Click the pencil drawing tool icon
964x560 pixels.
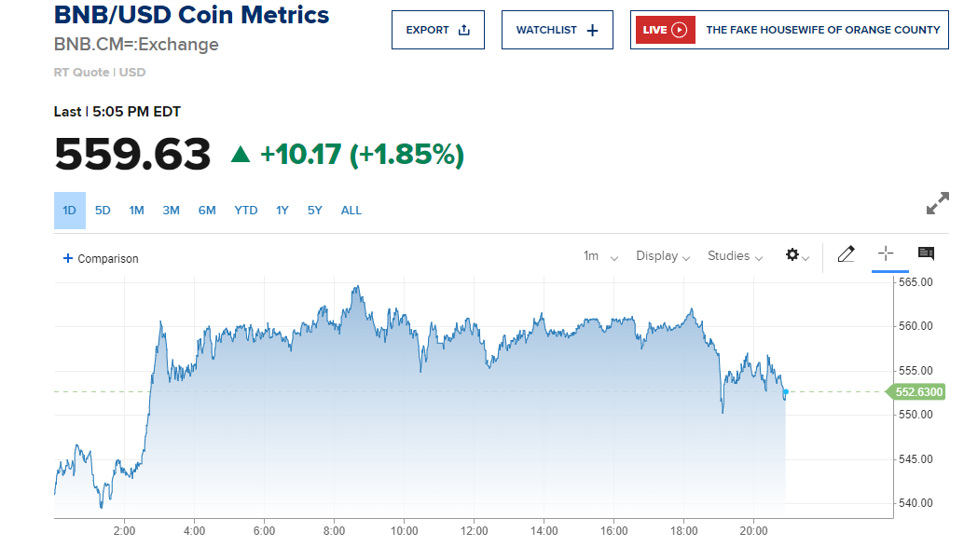846,254
